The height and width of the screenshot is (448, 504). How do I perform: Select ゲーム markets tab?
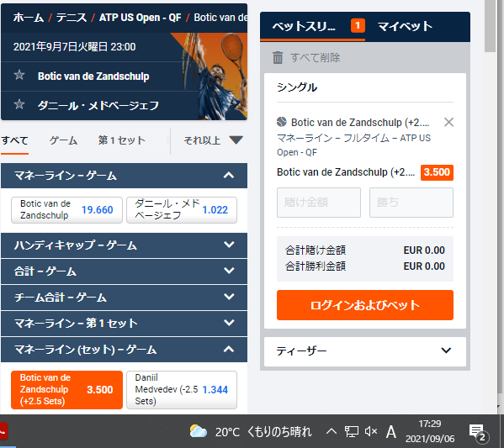(63, 140)
